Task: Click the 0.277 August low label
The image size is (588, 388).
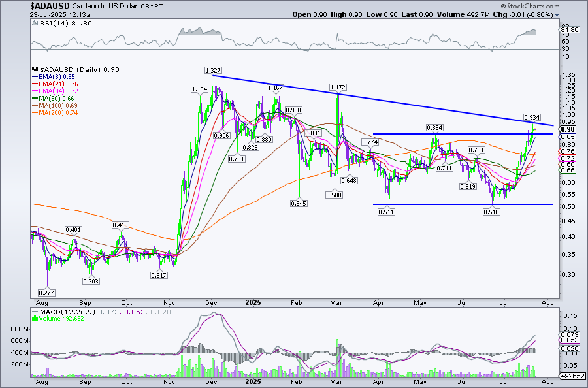Action: click(46, 293)
